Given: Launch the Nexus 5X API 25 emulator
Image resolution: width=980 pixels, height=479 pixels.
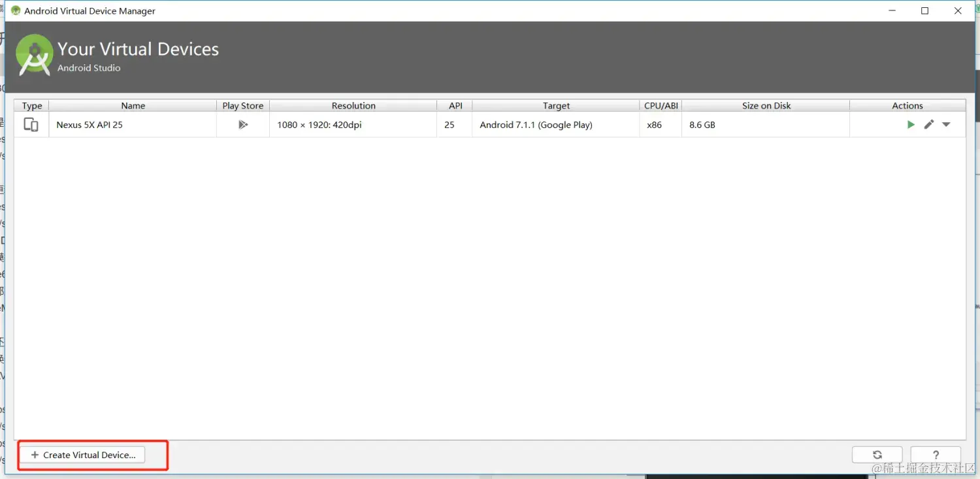Looking at the screenshot, I should click(911, 124).
